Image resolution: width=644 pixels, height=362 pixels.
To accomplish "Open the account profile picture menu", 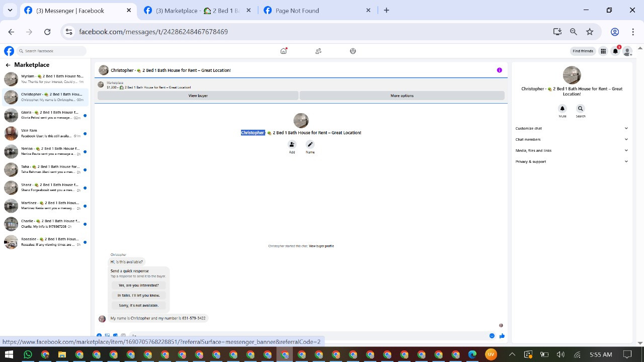I will [627, 51].
